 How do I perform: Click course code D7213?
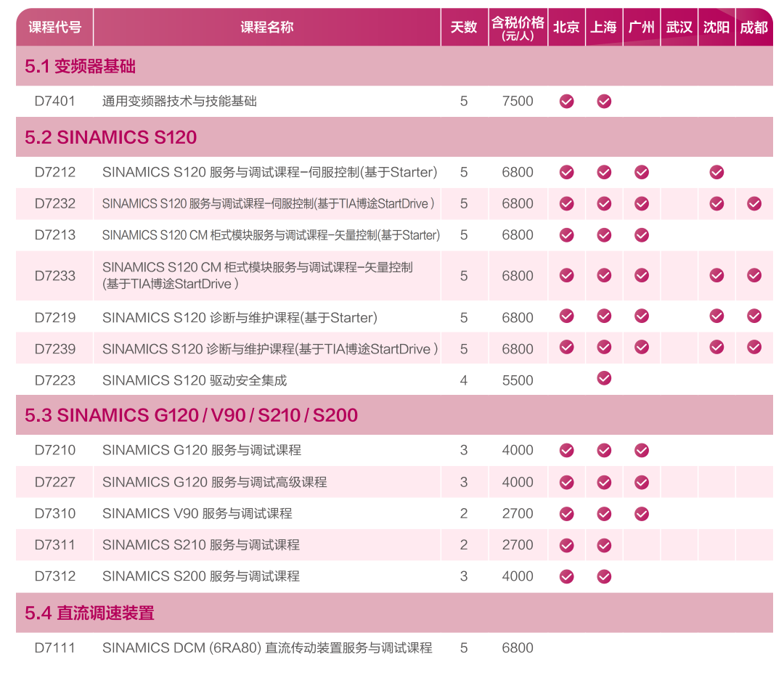click(54, 235)
